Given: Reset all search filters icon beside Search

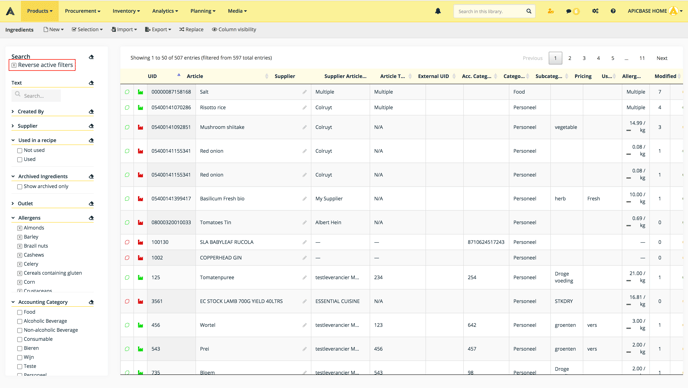Looking at the screenshot, I should [x=91, y=57].
